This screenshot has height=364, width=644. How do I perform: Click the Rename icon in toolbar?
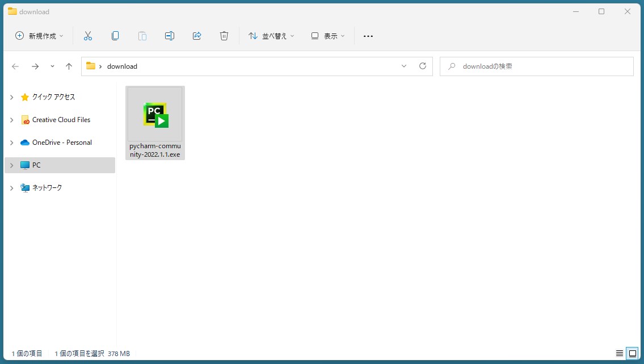pos(170,36)
